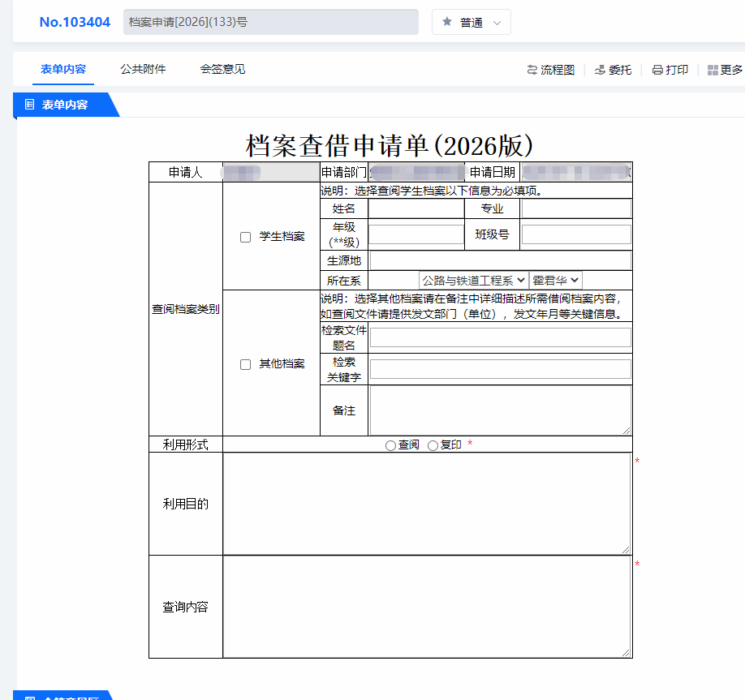Click the title field 档案申请[2026](133)号

pos(271,22)
